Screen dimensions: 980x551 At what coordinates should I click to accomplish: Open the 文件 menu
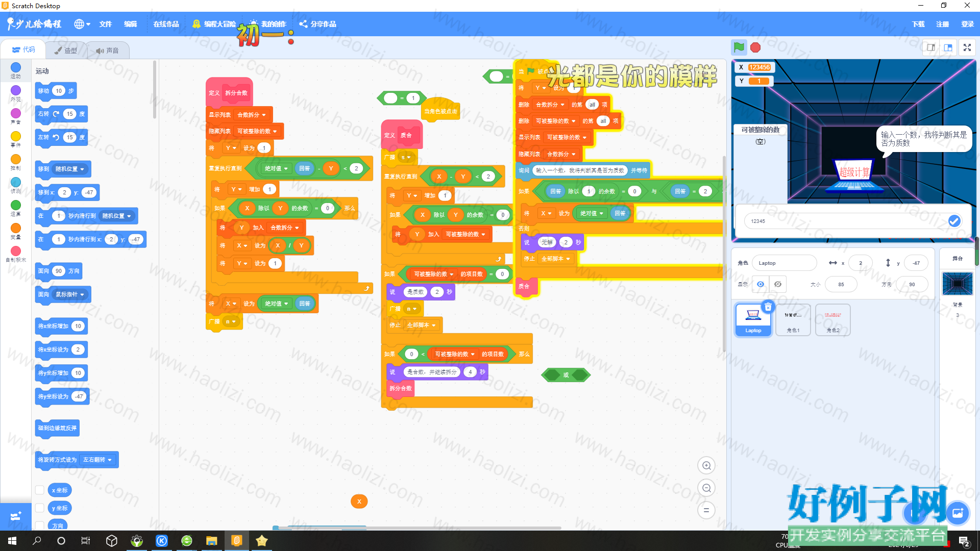click(106, 24)
